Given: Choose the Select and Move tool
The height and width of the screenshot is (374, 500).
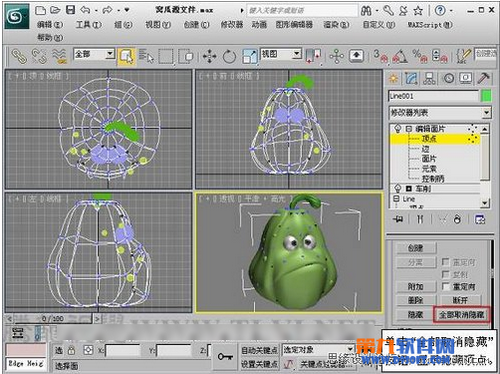Looking at the screenshot, I should pos(209,56).
